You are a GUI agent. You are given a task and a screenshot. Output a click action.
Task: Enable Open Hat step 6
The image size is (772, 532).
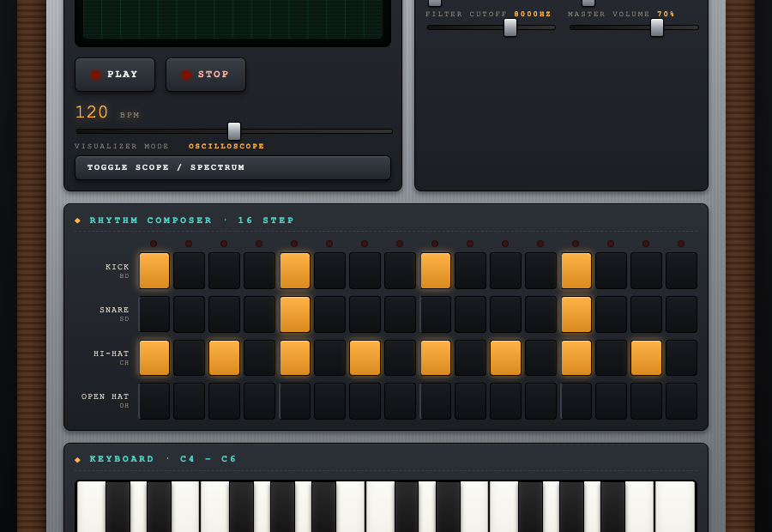(330, 401)
